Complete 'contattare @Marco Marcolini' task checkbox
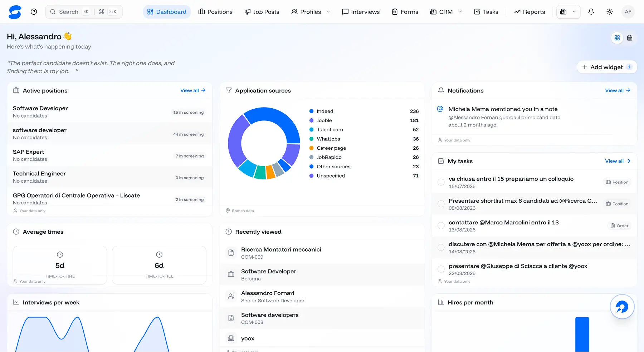 441,226
